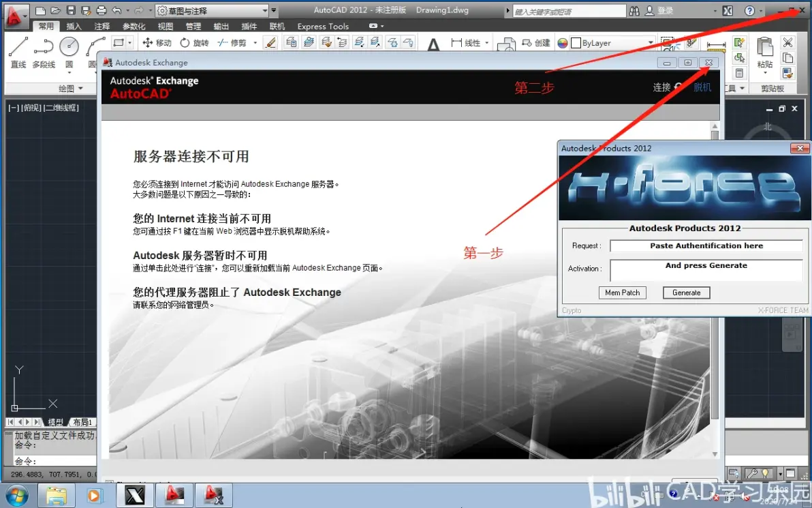Click the Paste (粘贴) clipboard icon

pyautogui.click(x=765, y=53)
